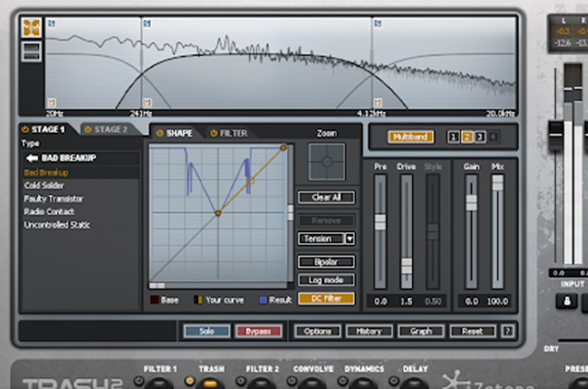The width and height of the screenshot is (588, 389).
Task: Select the top-right orange curve node
Action: pyautogui.click(x=283, y=149)
